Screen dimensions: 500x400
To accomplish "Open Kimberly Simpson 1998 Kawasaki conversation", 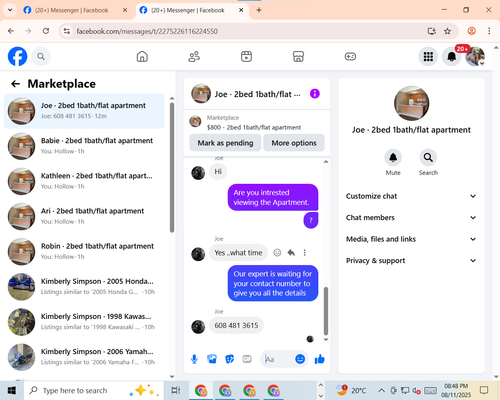I will coord(84,322).
